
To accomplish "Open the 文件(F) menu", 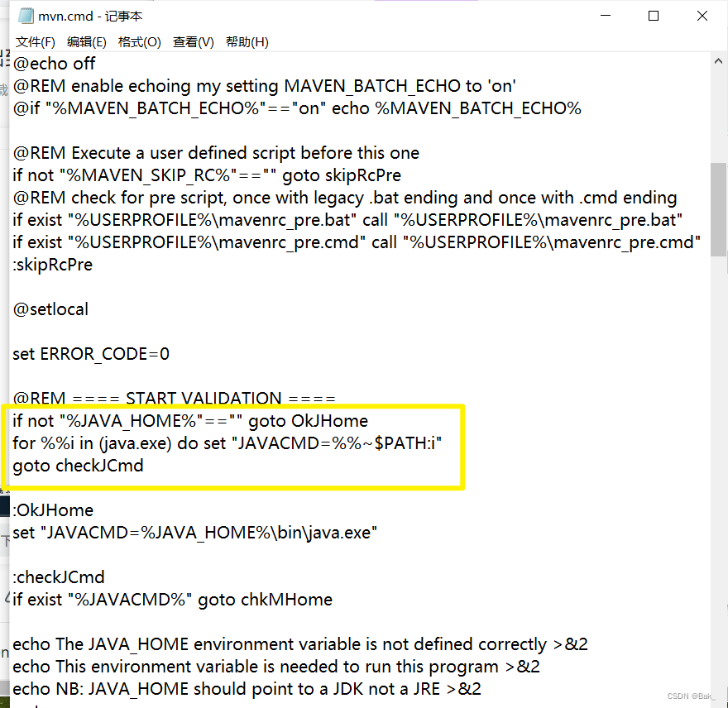I will click(x=36, y=42).
